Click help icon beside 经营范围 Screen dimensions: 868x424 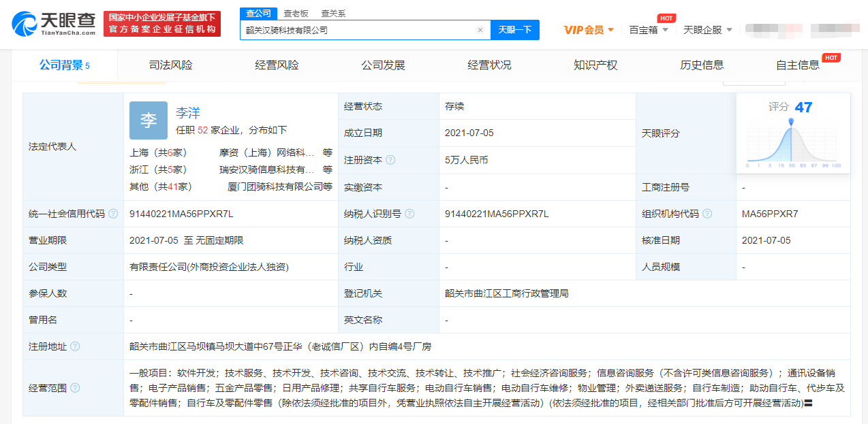(75, 388)
